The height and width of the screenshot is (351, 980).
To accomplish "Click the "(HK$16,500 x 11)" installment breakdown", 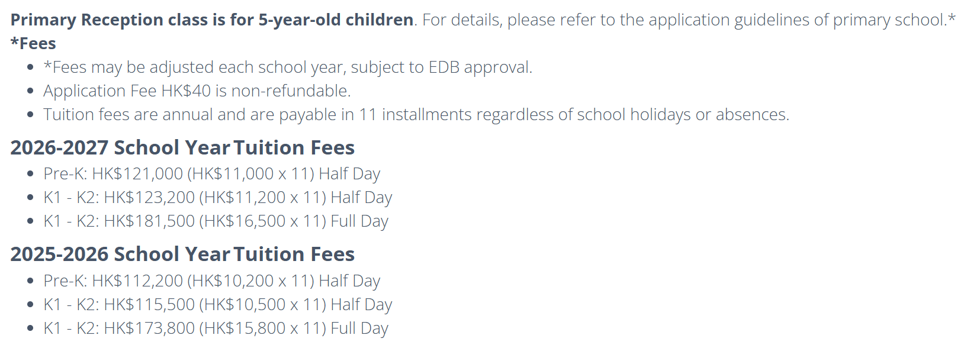I will [262, 221].
